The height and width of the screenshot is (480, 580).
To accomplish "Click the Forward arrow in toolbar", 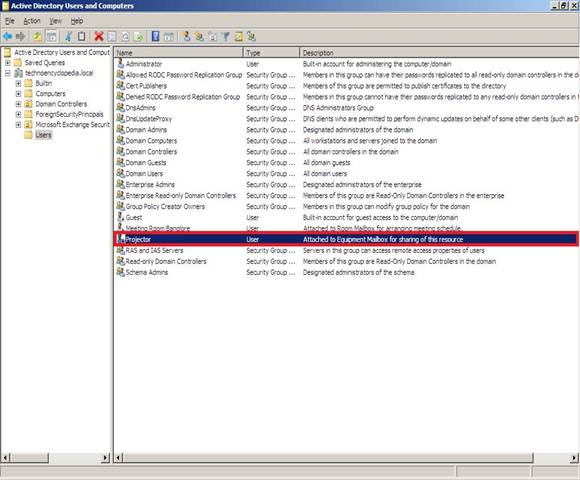I will 20,36.
